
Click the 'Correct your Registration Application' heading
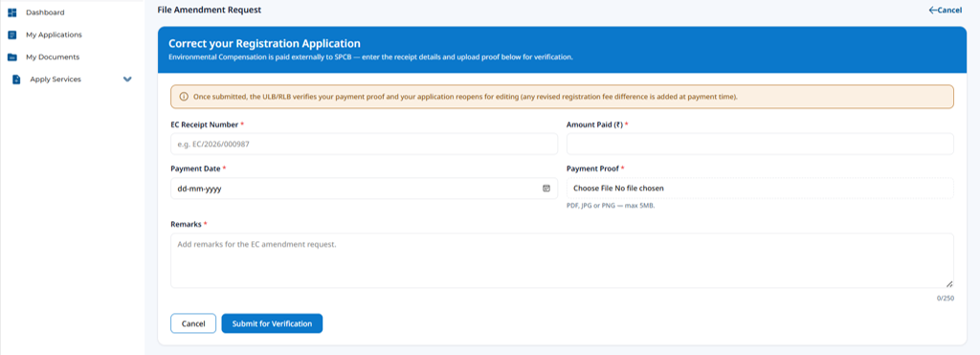click(x=264, y=44)
